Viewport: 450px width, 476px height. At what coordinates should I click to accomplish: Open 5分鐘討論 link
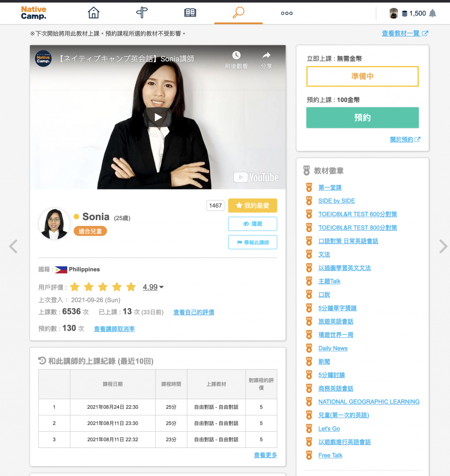[331, 375]
